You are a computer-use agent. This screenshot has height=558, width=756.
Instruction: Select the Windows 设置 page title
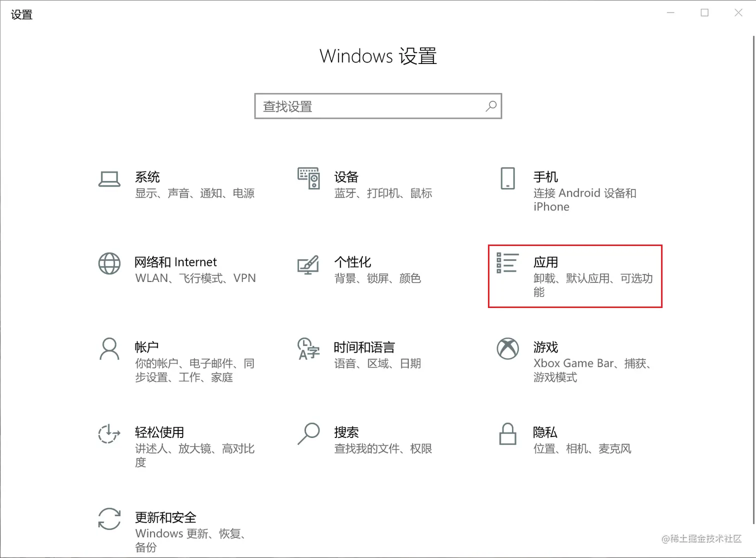tap(378, 56)
